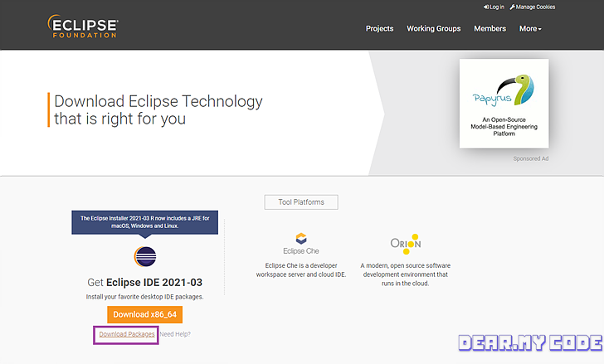Image resolution: width=604 pixels, height=364 pixels.
Task: Open the Members menu item
Action: pos(490,28)
